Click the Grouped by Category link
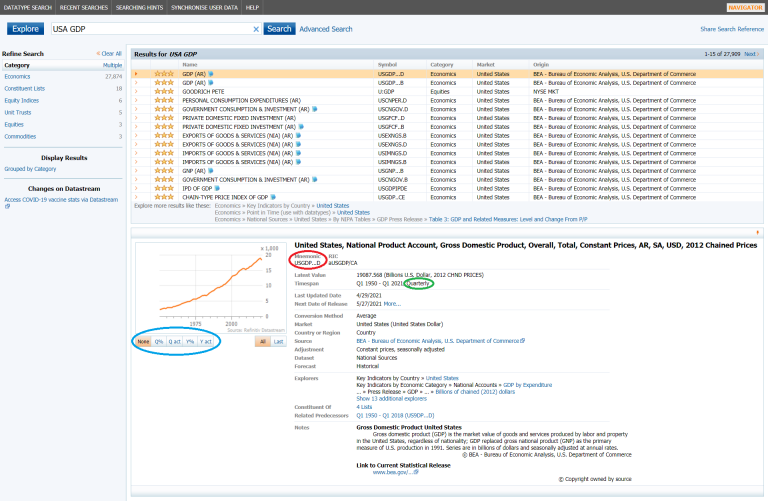 pyautogui.click(x=30, y=169)
